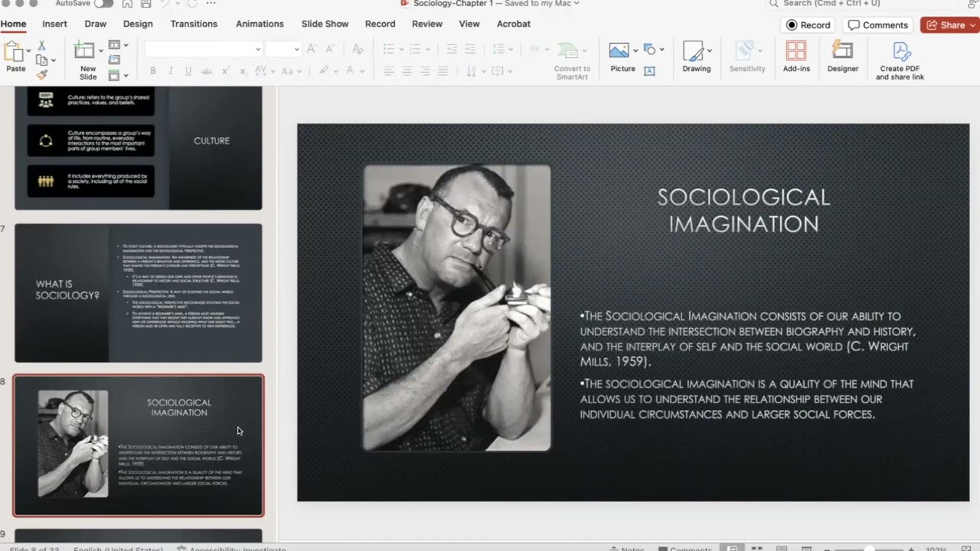
Task: Select the What Is Sociology slide thumbnail
Action: 139,293
